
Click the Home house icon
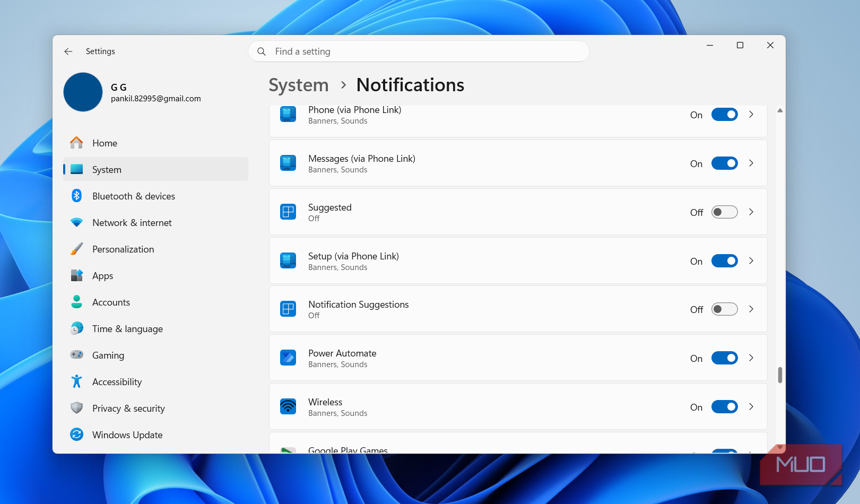pos(77,143)
